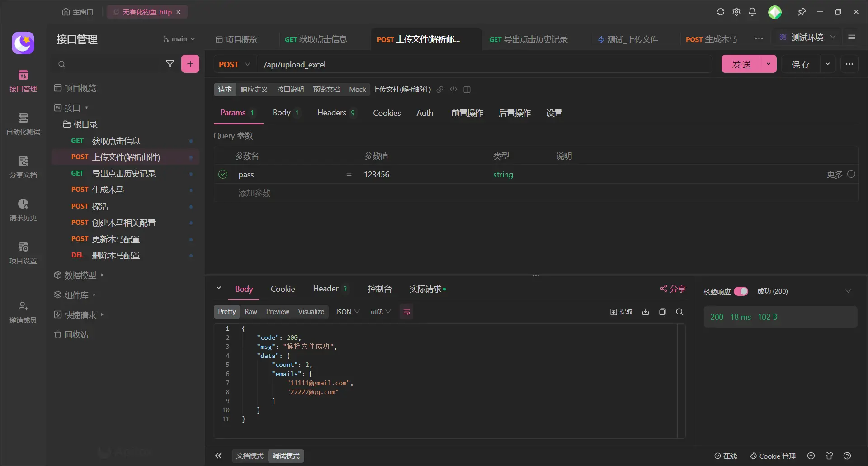Open the response Cookie tab
The image size is (868, 466).
tap(283, 289)
